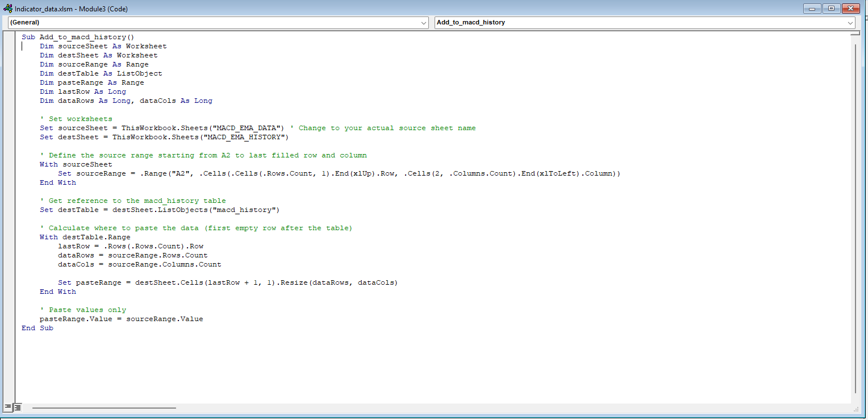Viewport: 868px width, 420px height.
Task: Click the Module3 window title icon
Action: pyautogui.click(x=8, y=9)
